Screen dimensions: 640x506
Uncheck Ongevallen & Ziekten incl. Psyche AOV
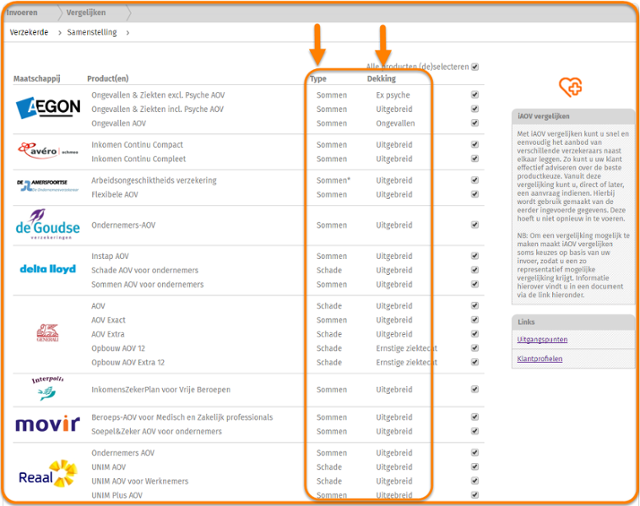coord(475,109)
